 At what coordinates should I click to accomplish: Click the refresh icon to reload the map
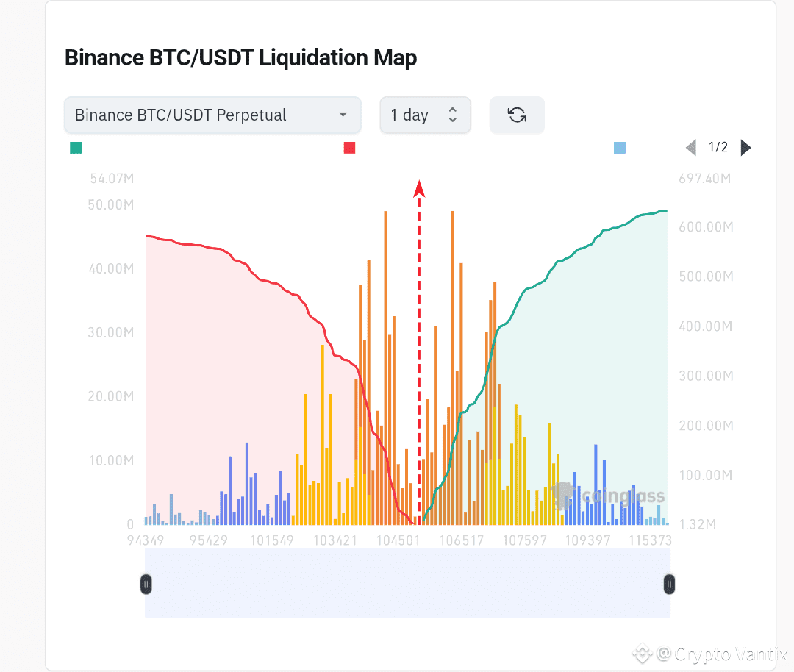tap(517, 115)
